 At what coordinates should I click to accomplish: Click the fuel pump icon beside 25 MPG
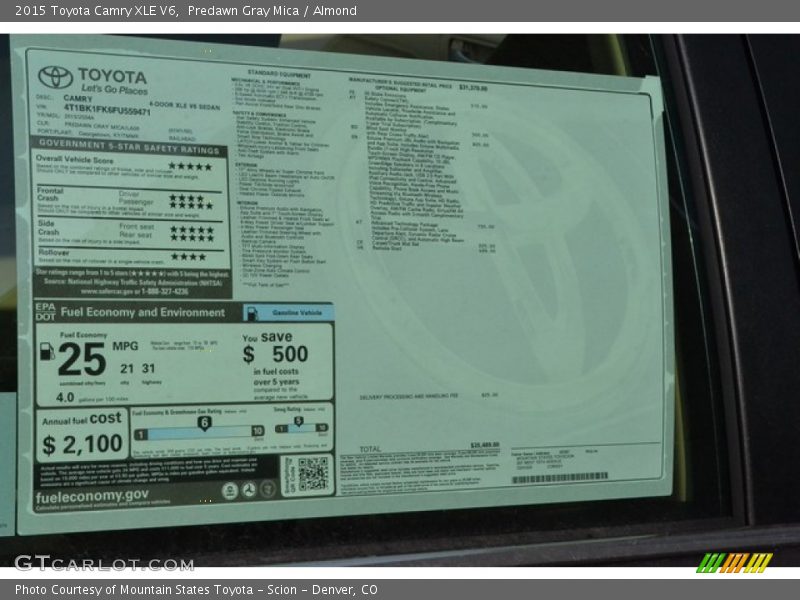(47, 351)
